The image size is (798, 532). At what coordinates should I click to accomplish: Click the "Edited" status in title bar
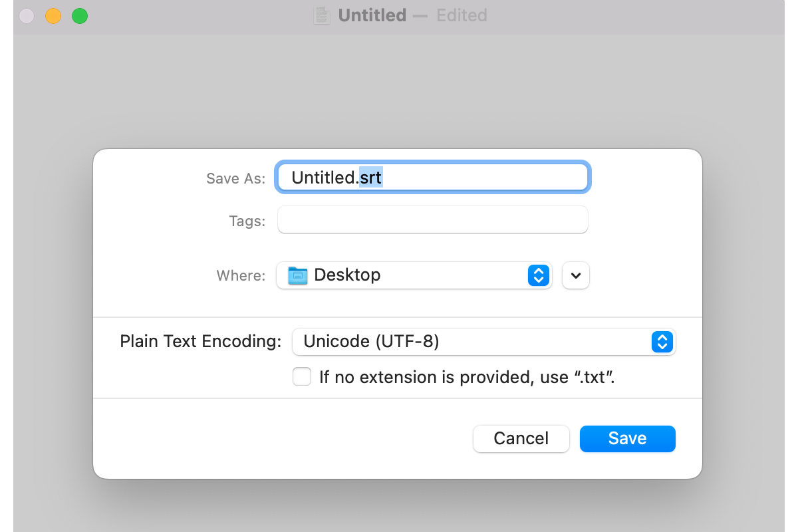(462, 15)
